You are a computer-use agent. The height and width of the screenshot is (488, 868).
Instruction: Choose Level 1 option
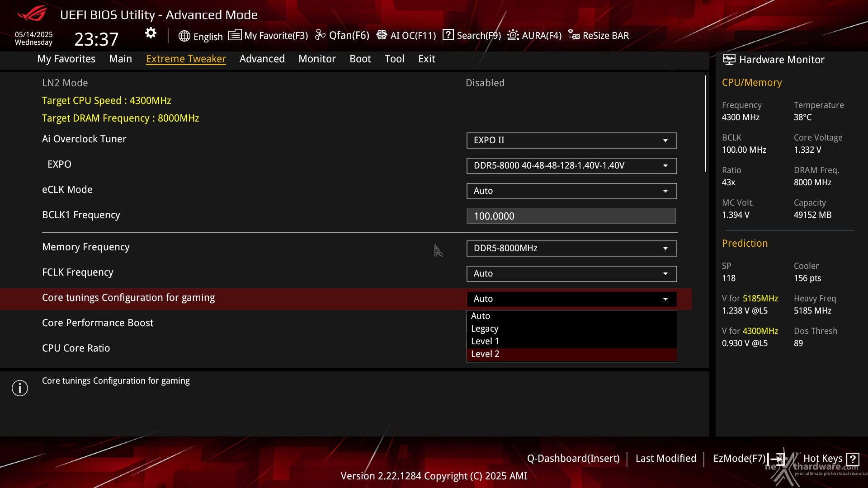pyautogui.click(x=571, y=342)
